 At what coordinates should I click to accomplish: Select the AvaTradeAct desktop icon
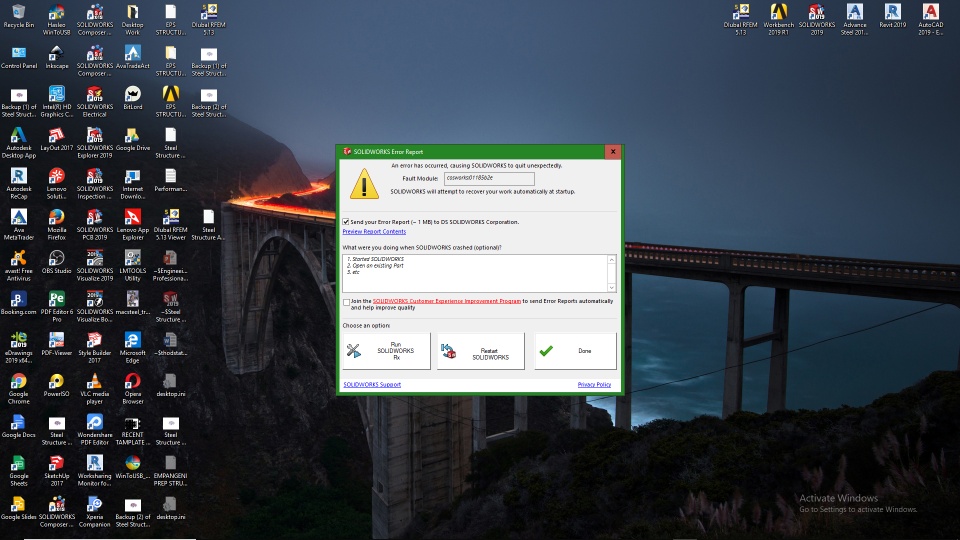point(132,58)
